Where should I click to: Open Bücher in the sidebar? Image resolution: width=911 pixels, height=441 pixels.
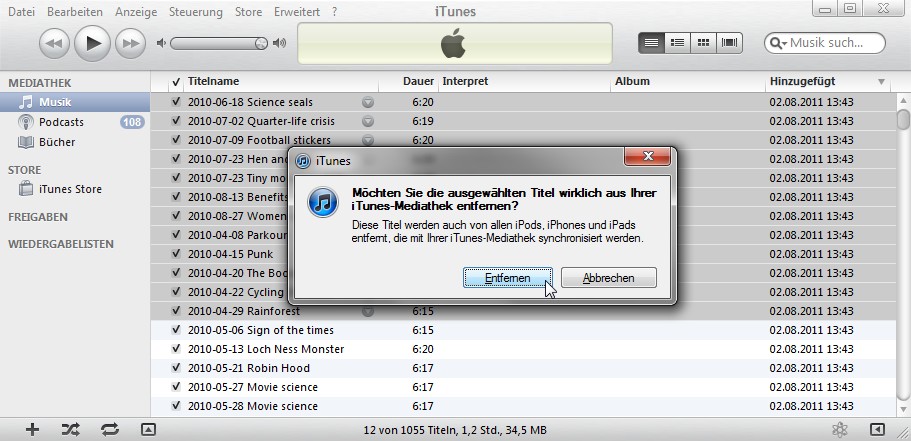tap(57, 142)
